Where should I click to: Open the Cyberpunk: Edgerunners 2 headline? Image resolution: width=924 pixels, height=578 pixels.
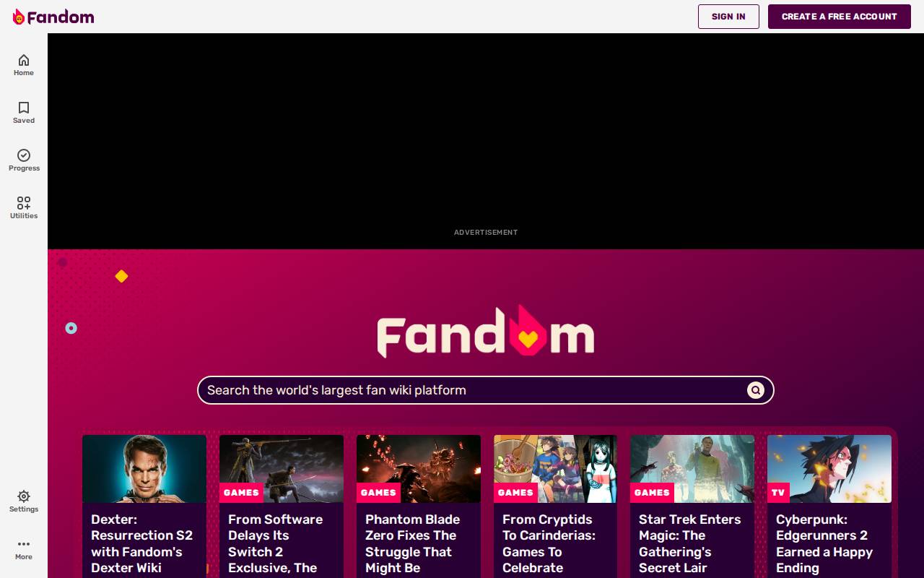pyautogui.click(x=824, y=544)
